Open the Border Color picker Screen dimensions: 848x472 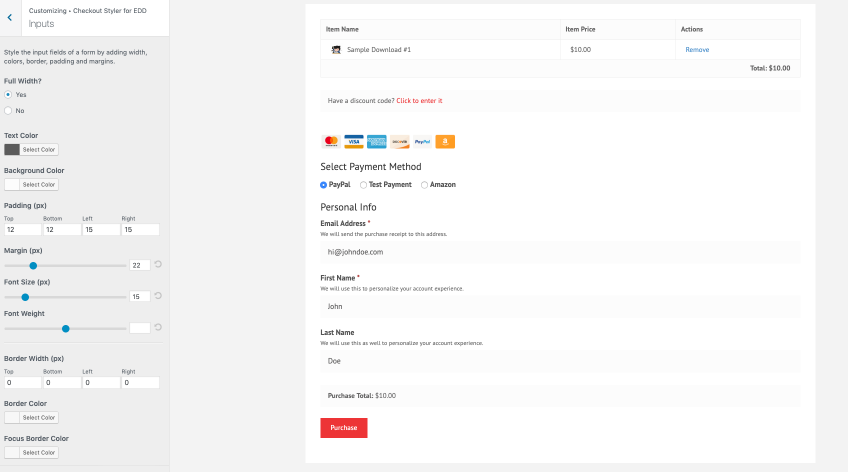click(31, 418)
